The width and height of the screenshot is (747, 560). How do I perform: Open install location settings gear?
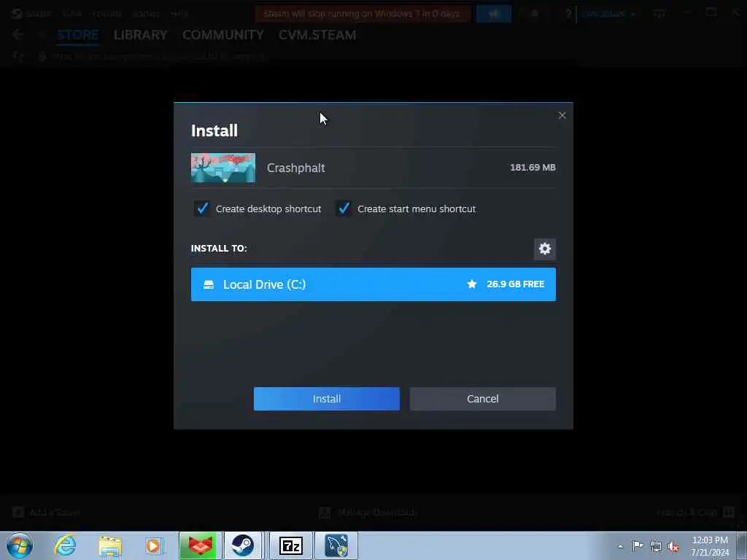coord(544,249)
